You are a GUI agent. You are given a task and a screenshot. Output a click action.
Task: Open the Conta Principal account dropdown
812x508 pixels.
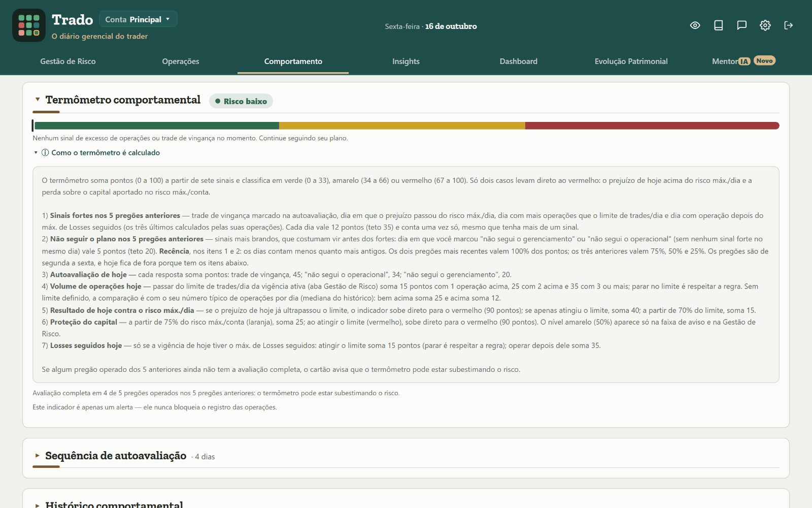coord(138,19)
